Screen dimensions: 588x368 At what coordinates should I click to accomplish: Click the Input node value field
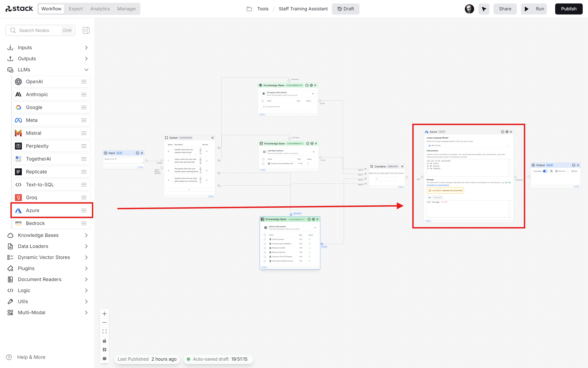pyautogui.click(x=124, y=160)
